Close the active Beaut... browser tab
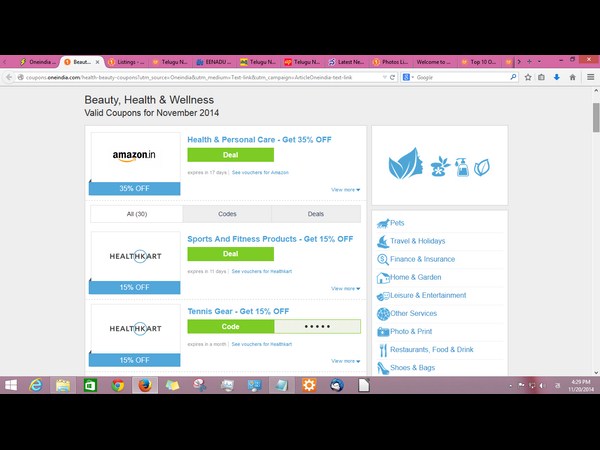Screen dimensions: 600x450 98,62
